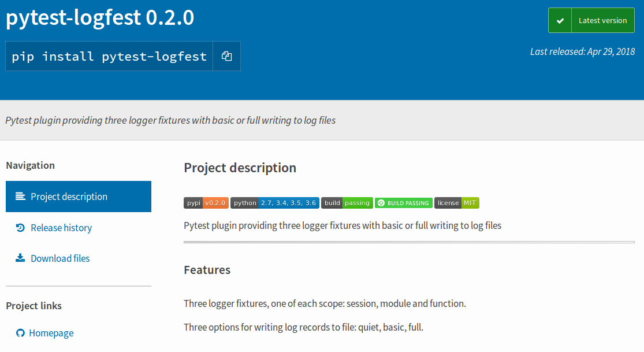Click the Features section heading
This screenshot has width=644, height=352.
(x=207, y=270)
